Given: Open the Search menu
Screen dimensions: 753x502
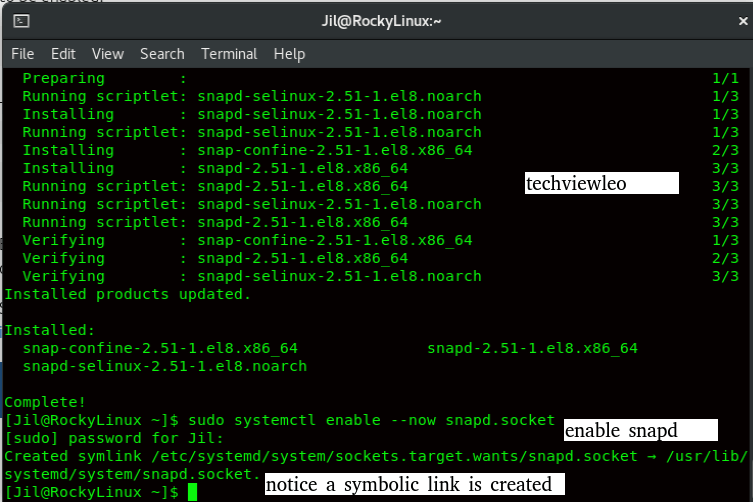Looking at the screenshot, I should (162, 54).
